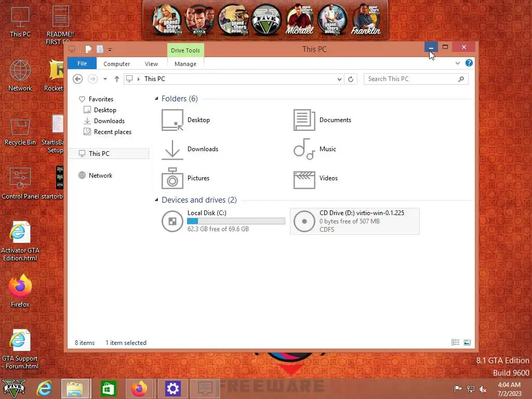Open the Manage ribbon tab
The width and height of the screenshot is (532, 399).
(x=185, y=64)
